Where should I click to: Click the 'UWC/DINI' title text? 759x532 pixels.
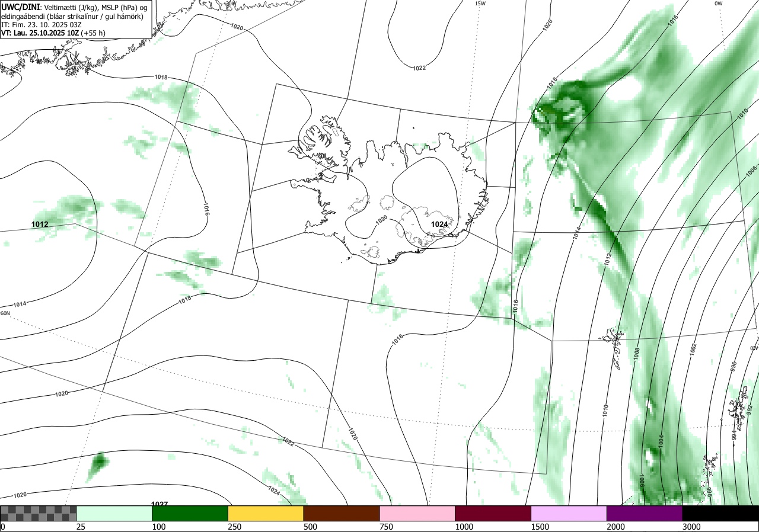pyautogui.click(x=21, y=7)
